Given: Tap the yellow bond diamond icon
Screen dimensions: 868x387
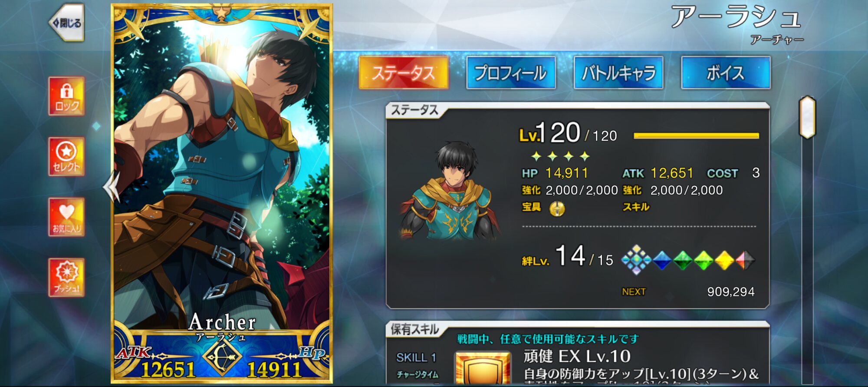Looking at the screenshot, I should pyautogui.click(x=724, y=260).
